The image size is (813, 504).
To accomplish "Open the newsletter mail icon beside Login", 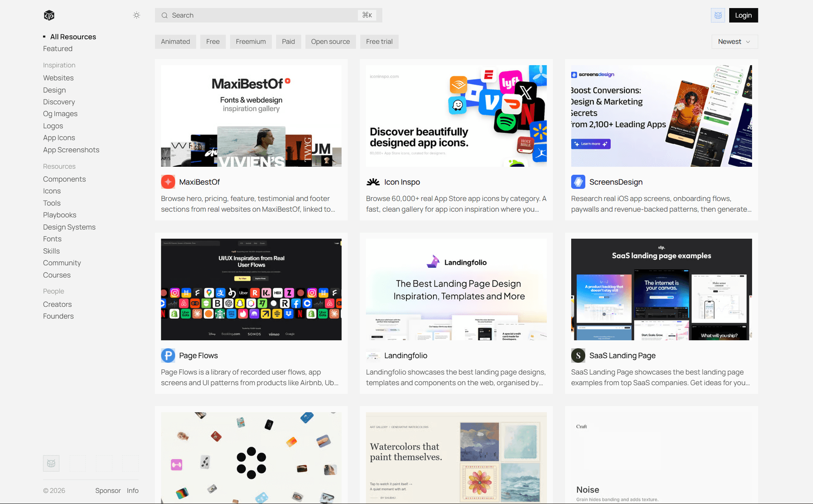I will tap(718, 15).
